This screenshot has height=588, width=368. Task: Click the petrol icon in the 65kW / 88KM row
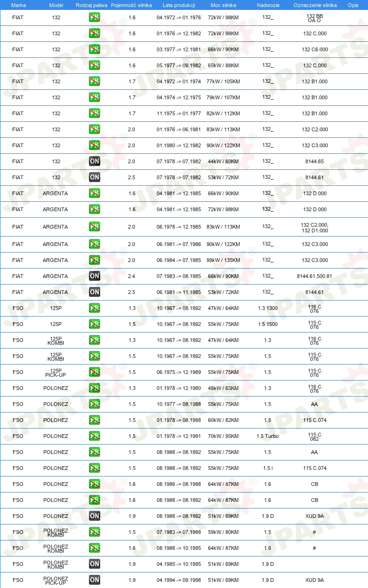[95, 65]
